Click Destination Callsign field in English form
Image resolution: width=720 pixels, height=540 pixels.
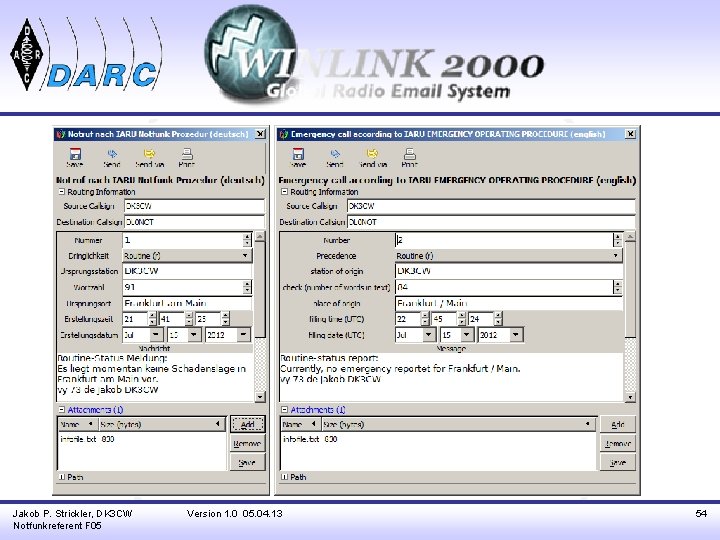(x=491, y=222)
